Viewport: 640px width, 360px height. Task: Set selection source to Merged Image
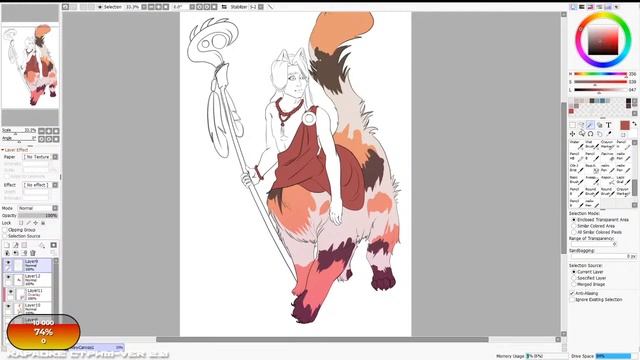tap(573, 284)
